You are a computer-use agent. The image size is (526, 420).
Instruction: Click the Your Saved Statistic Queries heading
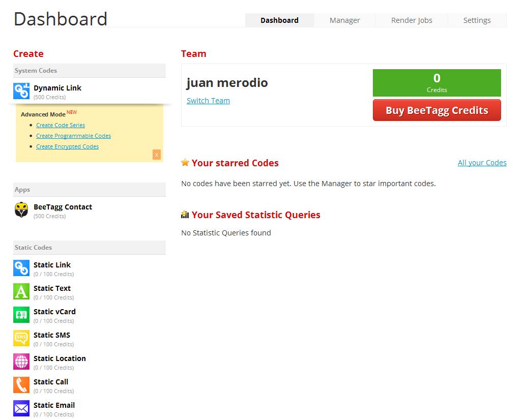pos(255,215)
